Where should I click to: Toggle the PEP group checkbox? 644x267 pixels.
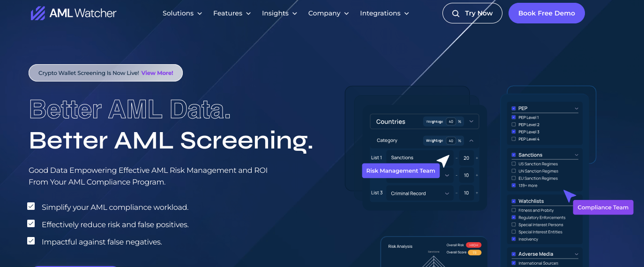tap(514, 109)
